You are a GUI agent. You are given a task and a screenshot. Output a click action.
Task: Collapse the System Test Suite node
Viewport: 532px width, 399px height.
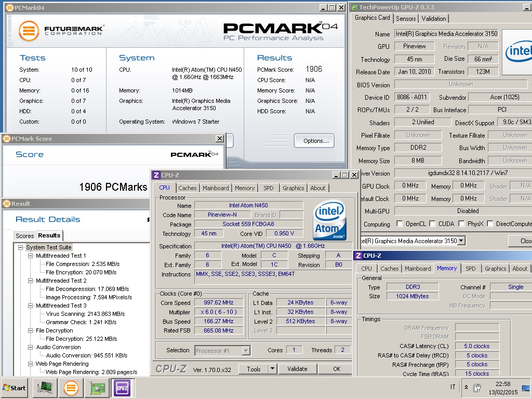[20, 247]
